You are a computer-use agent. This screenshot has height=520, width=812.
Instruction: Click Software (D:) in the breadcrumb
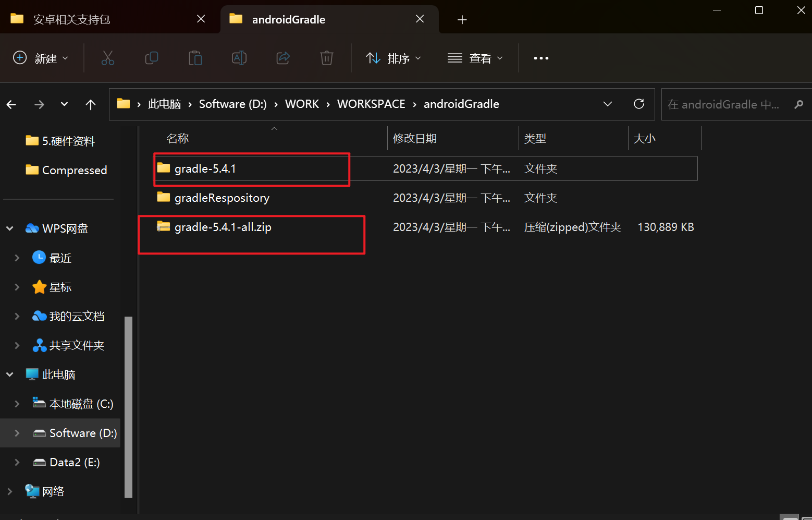point(232,104)
